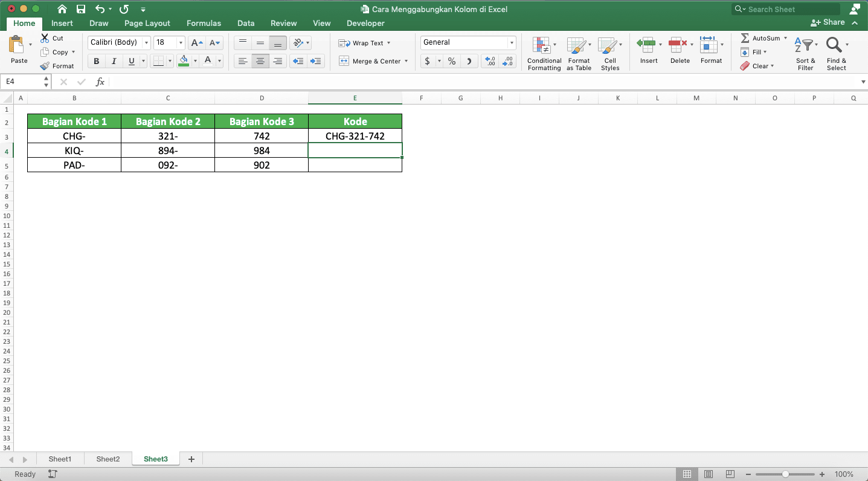Undo the last action
The width and height of the screenshot is (868, 481).
click(100, 9)
